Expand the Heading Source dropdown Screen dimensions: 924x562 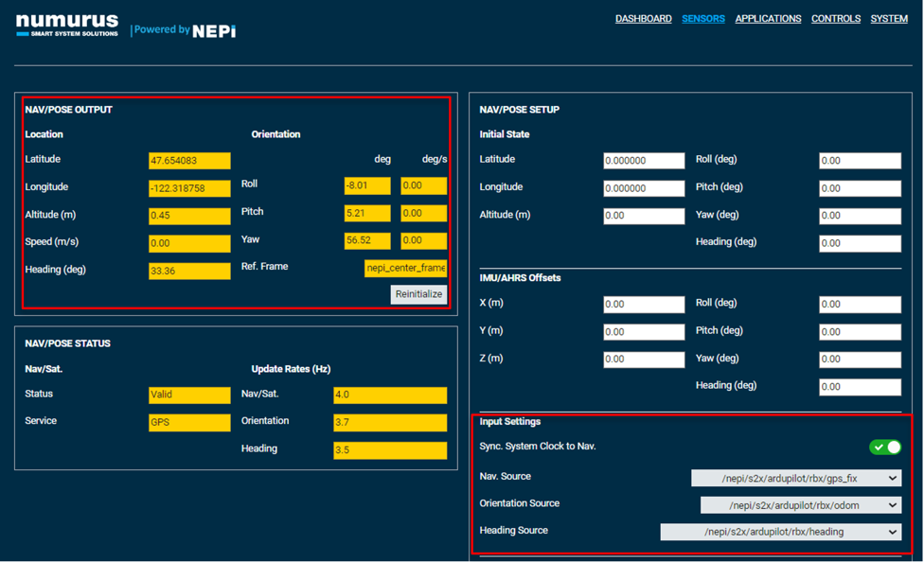[x=781, y=531]
